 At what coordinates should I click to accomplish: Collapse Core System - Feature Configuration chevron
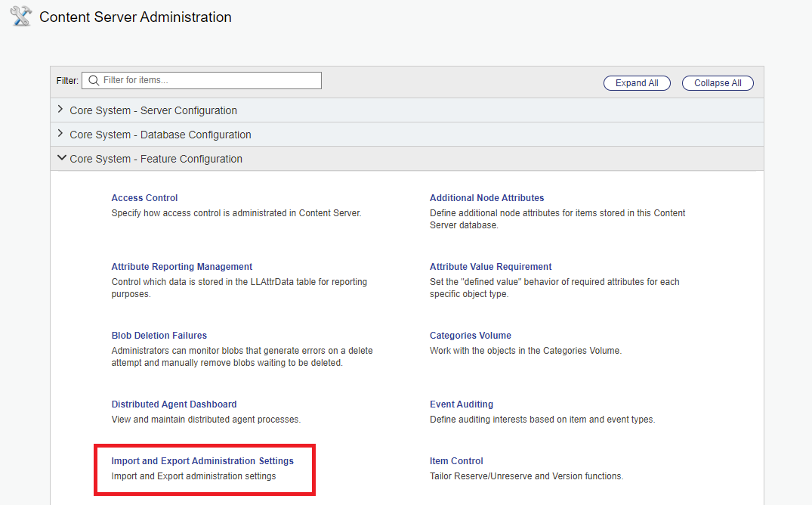[x=61, y=159]
